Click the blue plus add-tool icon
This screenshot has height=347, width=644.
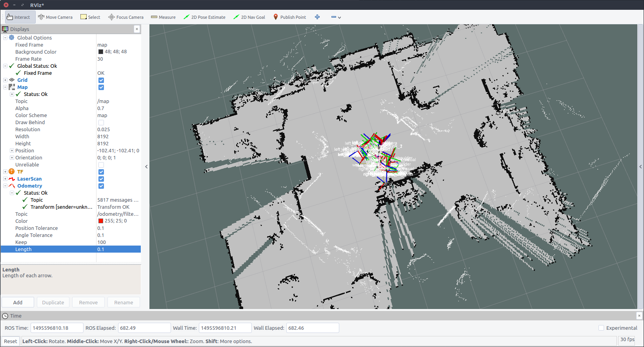point(317,17)
